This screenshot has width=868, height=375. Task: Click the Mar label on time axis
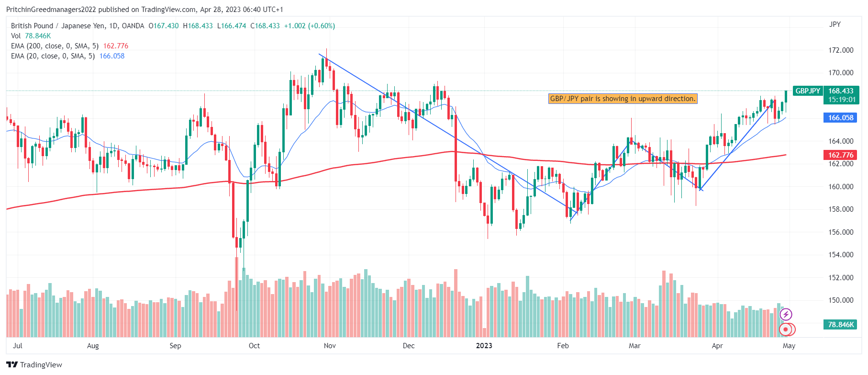click(634, 346)
